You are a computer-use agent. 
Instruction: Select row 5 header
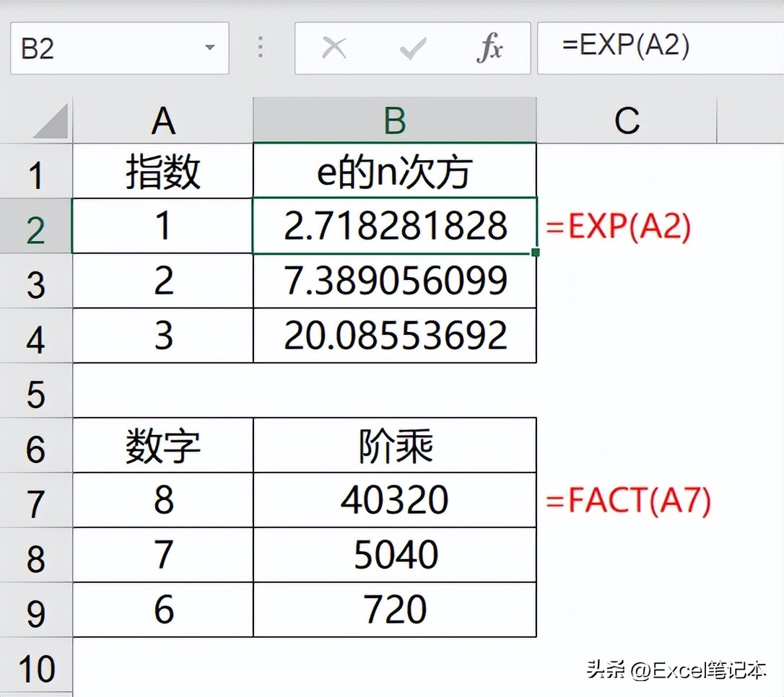click(x=36, y=391)
